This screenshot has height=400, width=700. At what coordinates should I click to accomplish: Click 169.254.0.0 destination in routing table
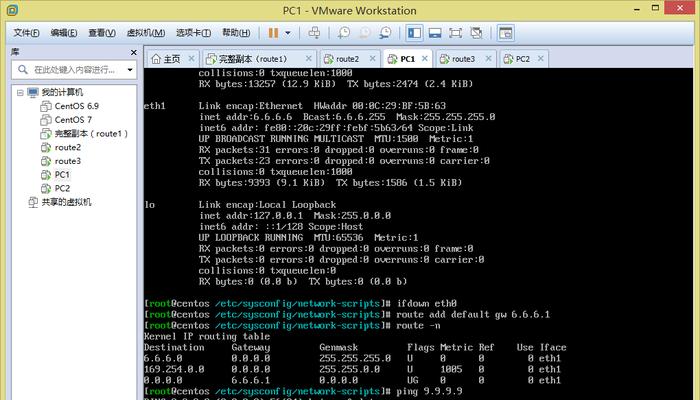click(x=174, y=369)
